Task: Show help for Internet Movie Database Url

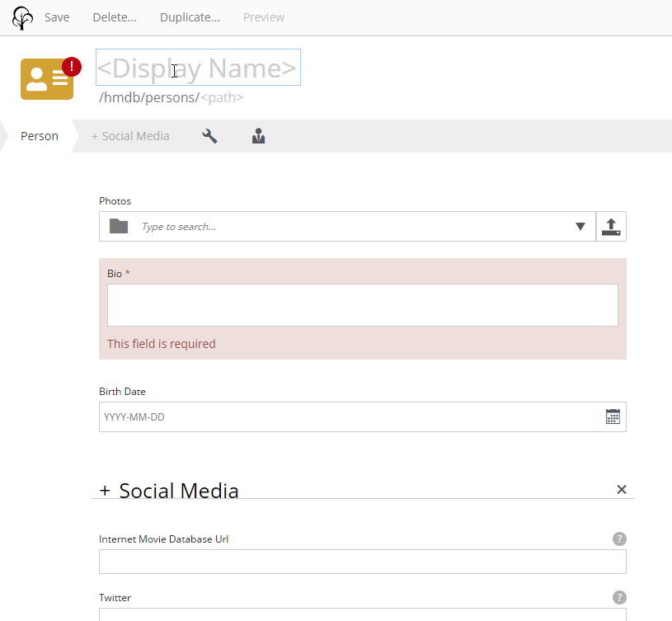Action: point(619,539)
